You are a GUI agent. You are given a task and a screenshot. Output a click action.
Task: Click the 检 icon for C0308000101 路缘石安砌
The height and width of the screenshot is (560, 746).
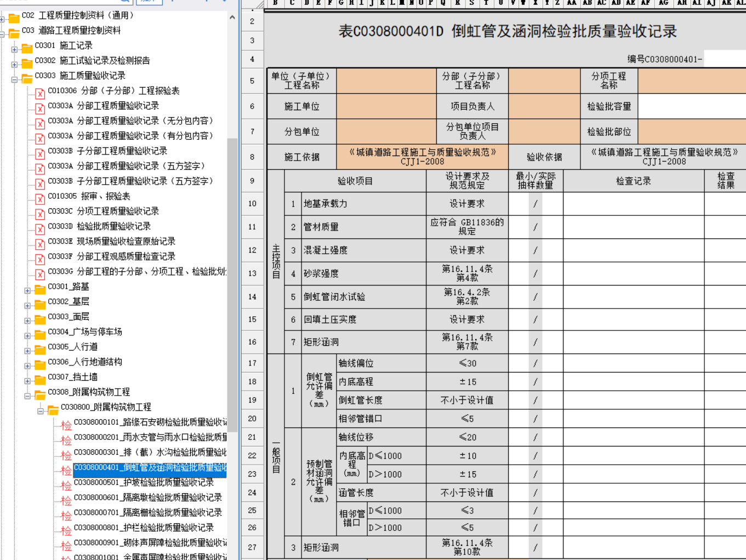[66, 424]
